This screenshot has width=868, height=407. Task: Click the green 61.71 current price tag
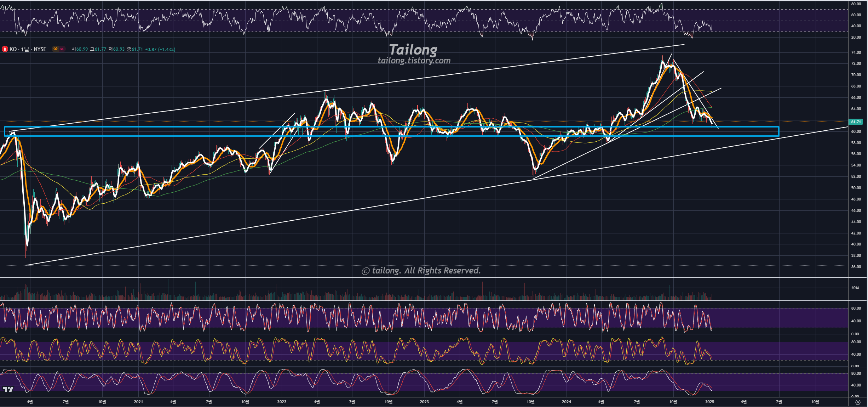856,122
